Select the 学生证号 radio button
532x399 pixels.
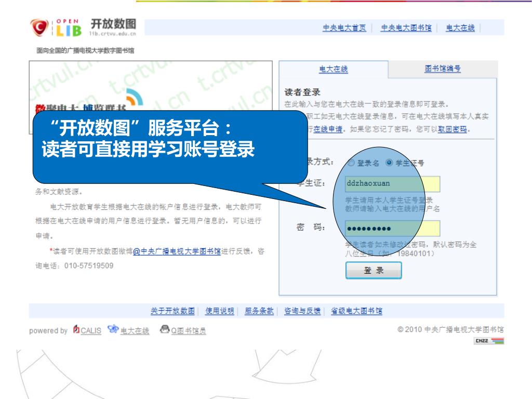(389, 163)
